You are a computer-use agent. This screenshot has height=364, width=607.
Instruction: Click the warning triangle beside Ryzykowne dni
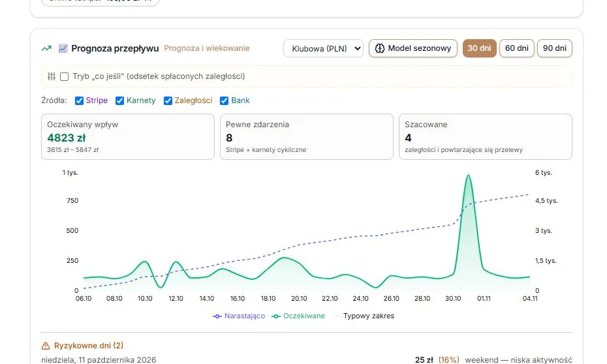point(46,346)
